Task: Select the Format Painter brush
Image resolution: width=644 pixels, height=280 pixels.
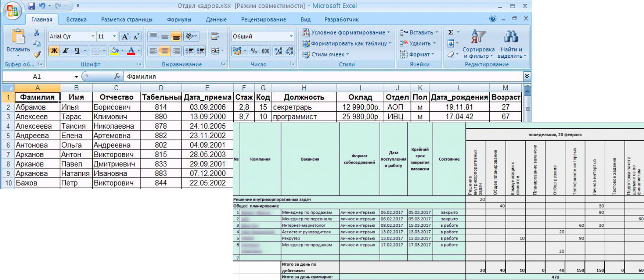Action: point(37,55)
